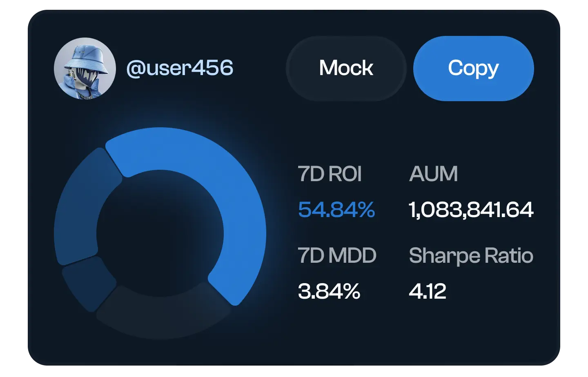Click the 3.84% drawdown value
The width and height of the screenshot is (588, 377).
pos(329,291)
